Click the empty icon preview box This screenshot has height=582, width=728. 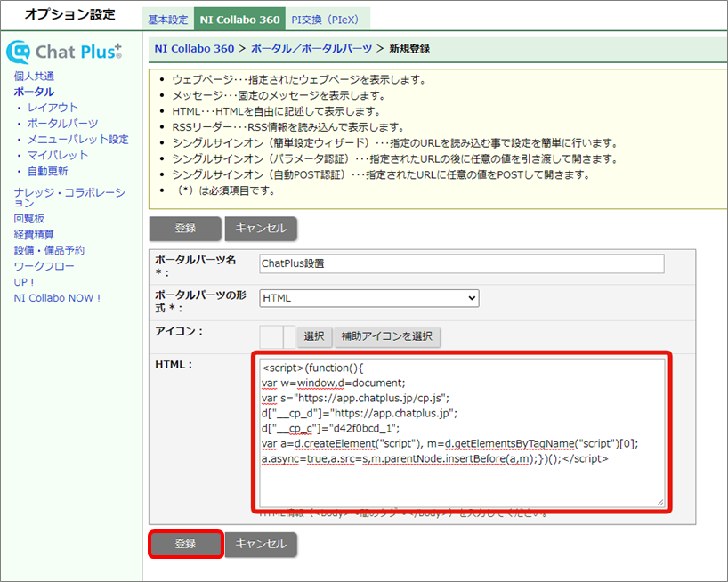271,336
